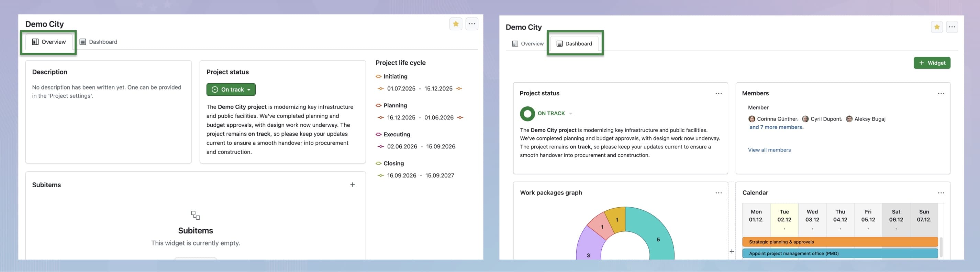Expand the green On track status dropdown
This screenshot has height=272, width=980.
pos(231,90)
